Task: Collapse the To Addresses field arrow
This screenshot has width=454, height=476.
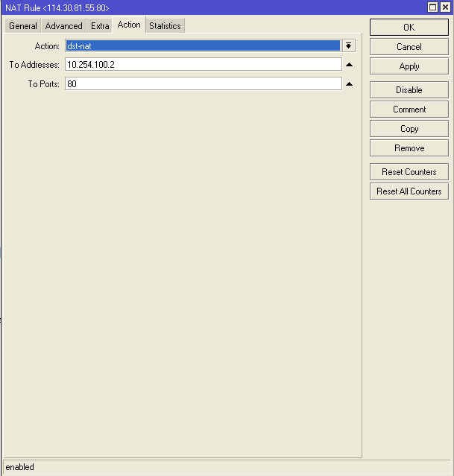Action: coord(349,65)
